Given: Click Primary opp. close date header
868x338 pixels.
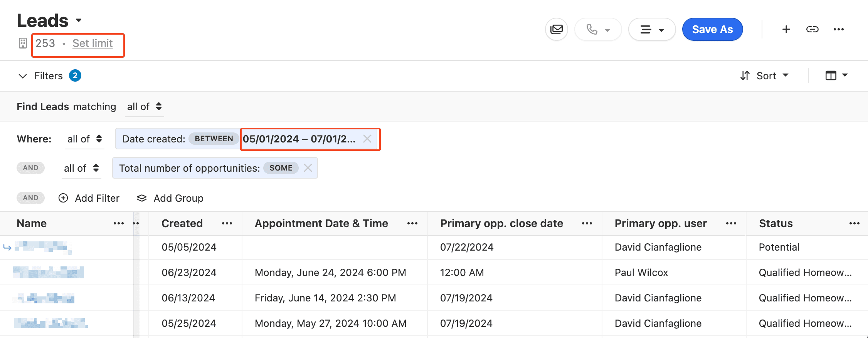Looking at the screenshot, I should [x=501, y=224].
